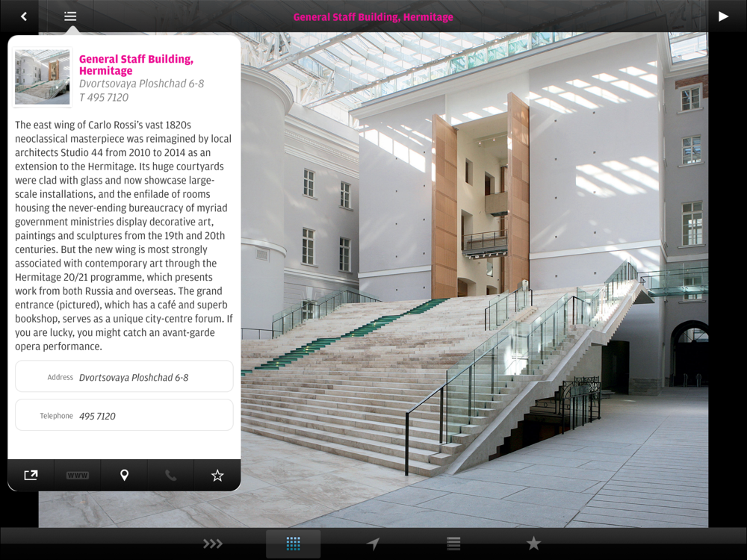Switch to the grid view tab
Viewport: 747px width, 560px height.
coord(293,544)
